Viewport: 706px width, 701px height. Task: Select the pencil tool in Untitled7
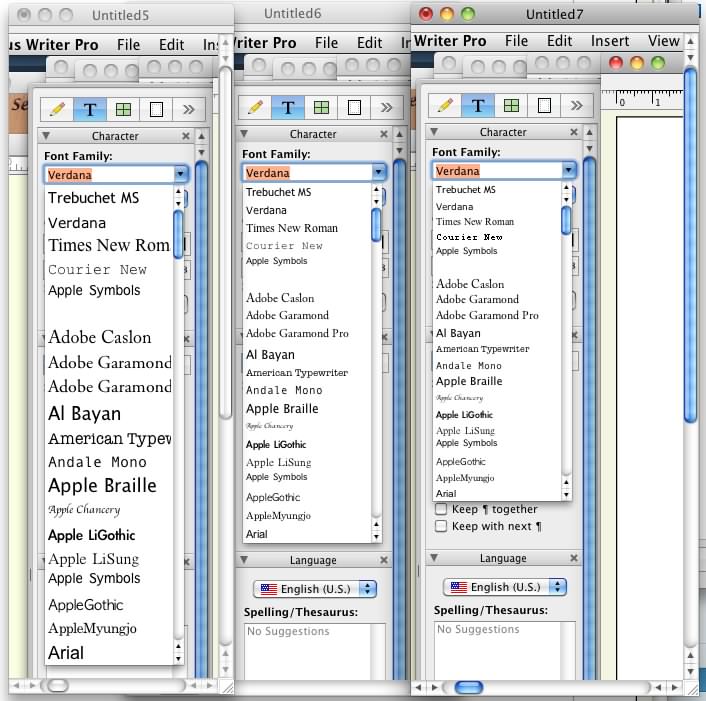point(445,106)
